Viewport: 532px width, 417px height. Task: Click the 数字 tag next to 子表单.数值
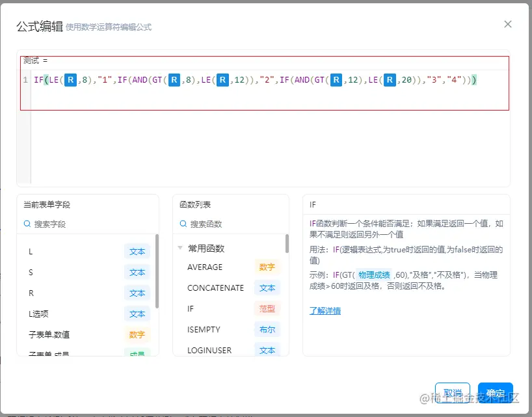[x=137, y=334]
